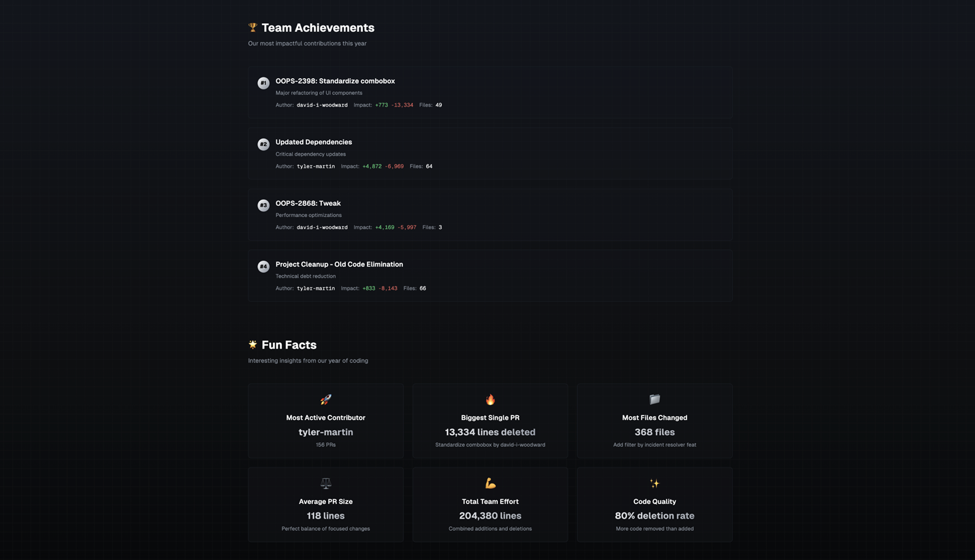
Task: Click the #4 badge on Project Cleanup entry
Action: tap(263, 266)
